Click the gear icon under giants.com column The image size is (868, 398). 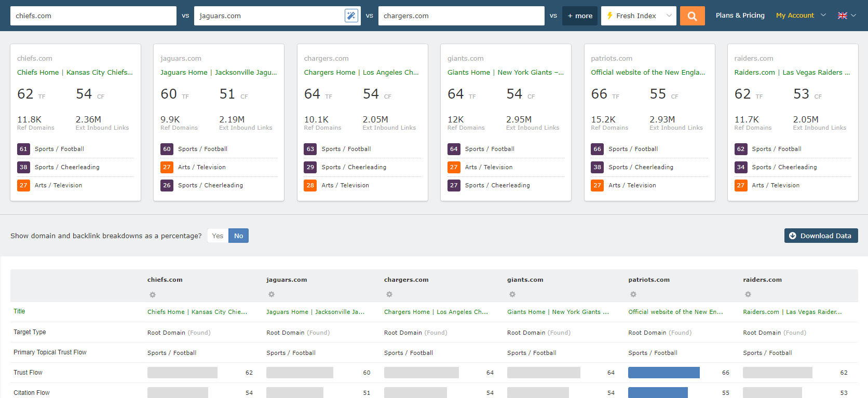coord(512,295)
